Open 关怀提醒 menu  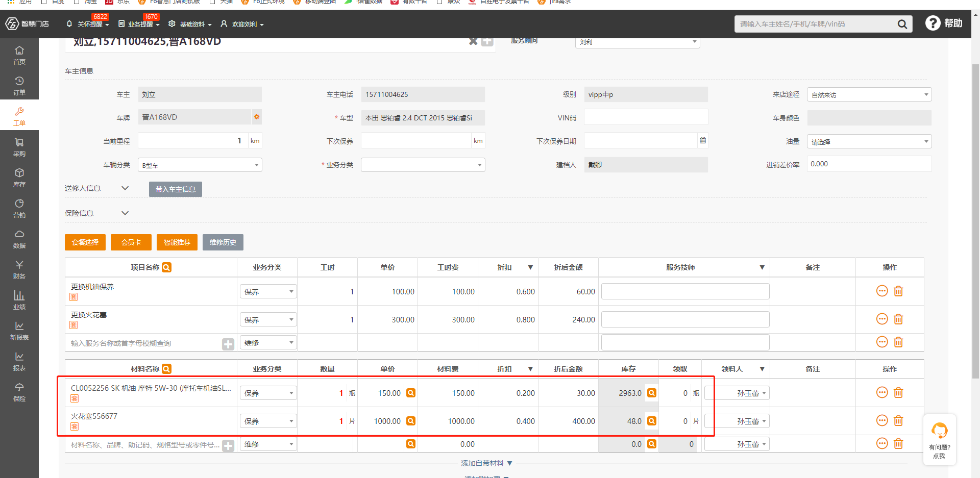(88, 24)
